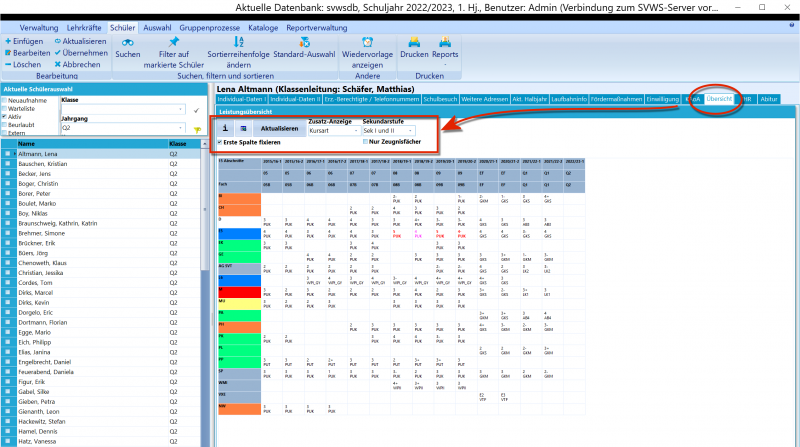800x447 pixels.
Task: Open the Reports dropdown arrow
Action: coord(445,65)
